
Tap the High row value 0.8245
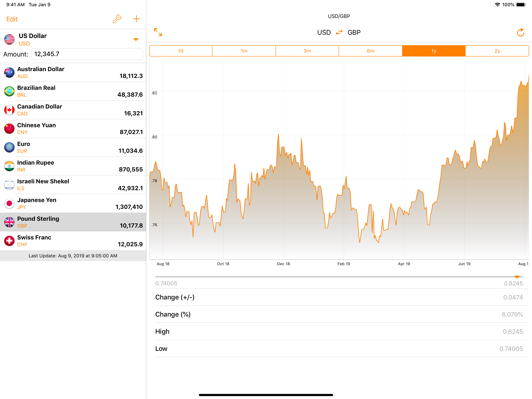513,332
